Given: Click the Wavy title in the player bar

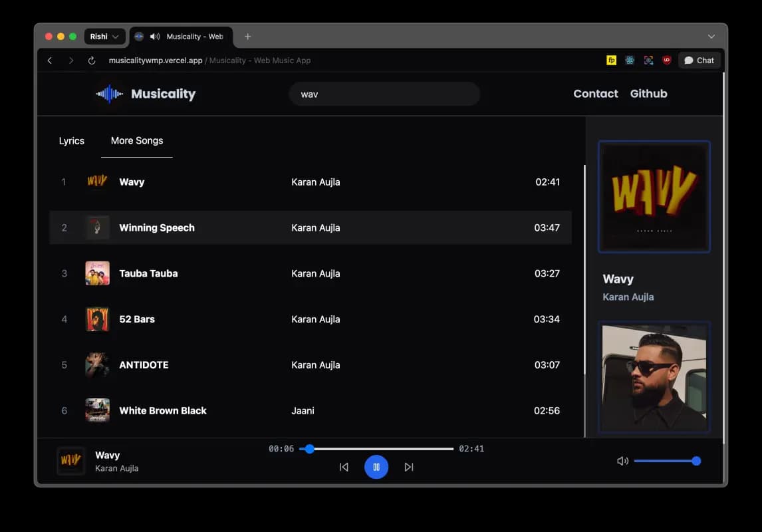Looking at the screenshot, I should coord(108,456).
